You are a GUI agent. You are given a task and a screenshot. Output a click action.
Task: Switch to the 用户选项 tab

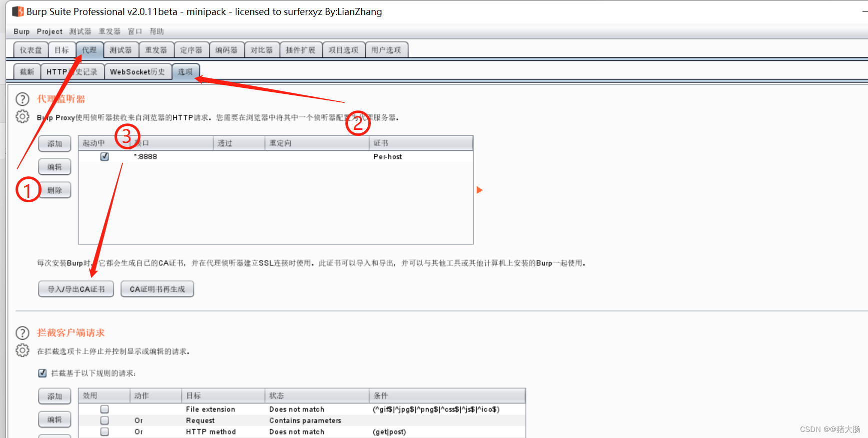(386, 50)
